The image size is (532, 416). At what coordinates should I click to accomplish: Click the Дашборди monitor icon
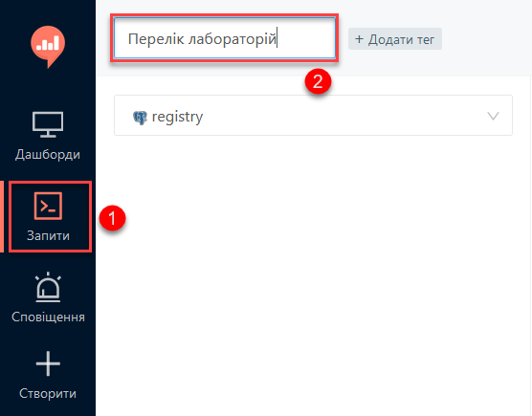48,124
